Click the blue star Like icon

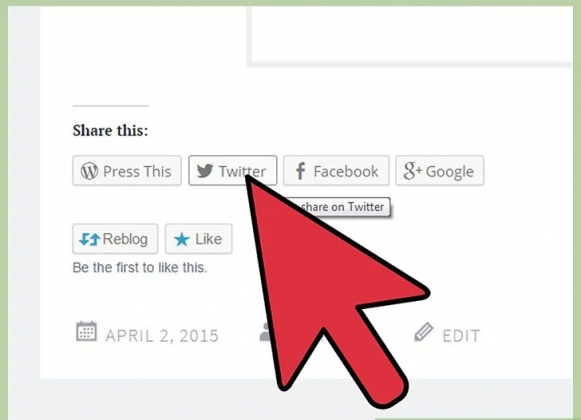click(182, 239)
